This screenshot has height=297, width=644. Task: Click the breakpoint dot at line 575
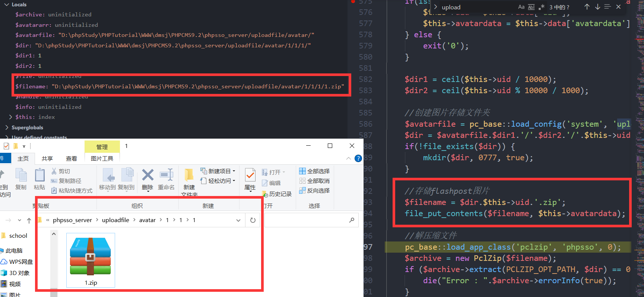pos(353,1)
